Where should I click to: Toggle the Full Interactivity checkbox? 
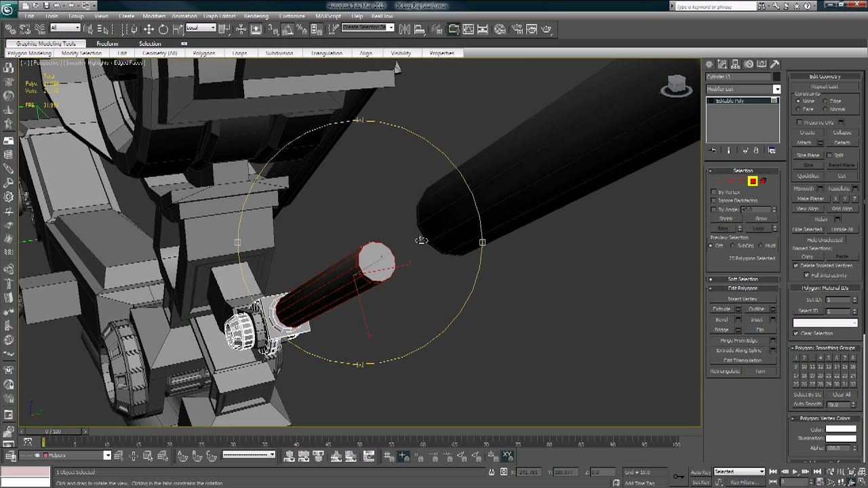point(806,275)
